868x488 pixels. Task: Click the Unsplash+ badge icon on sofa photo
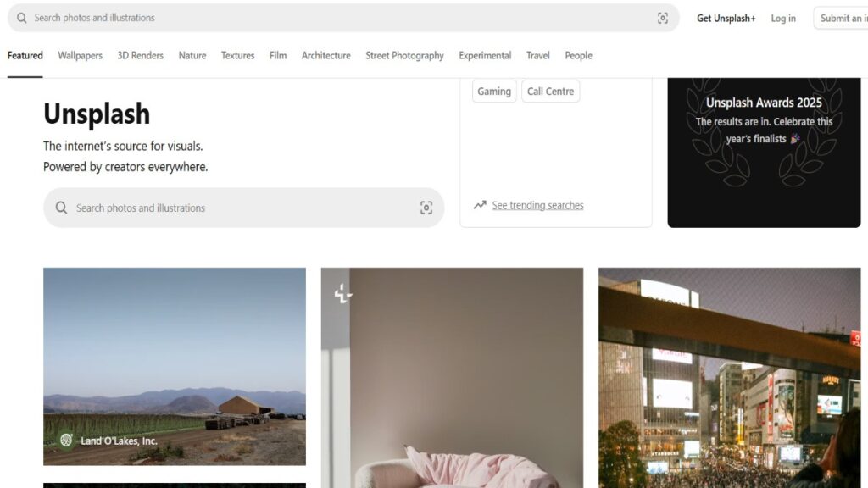pos(342,294)
